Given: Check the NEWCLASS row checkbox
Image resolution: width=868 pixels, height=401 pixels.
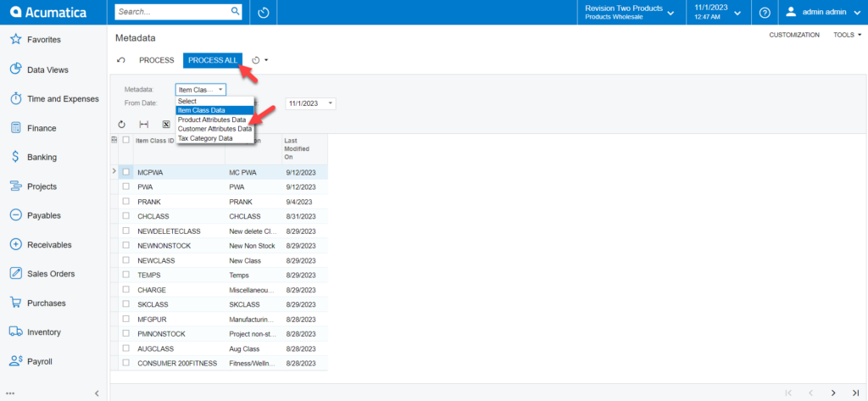Looking at the screenshot, I should pyautogui.click(x=125, y=259).
